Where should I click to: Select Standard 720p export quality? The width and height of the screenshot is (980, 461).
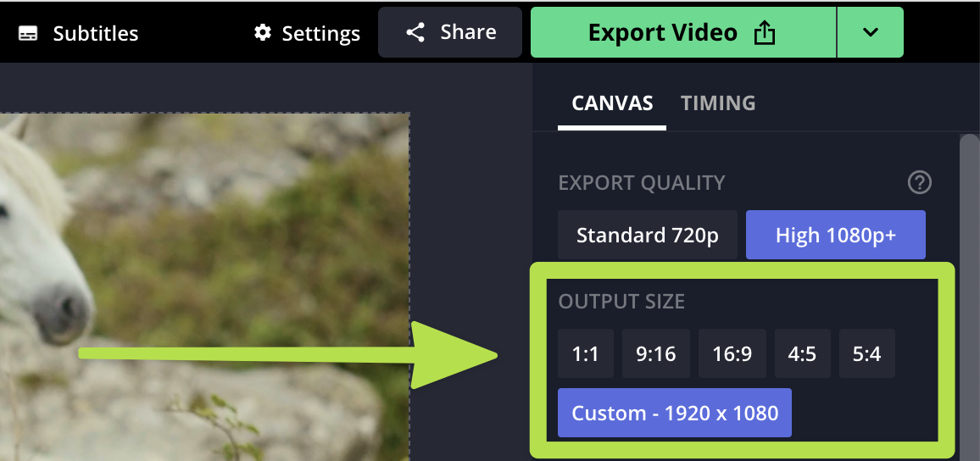tap(647, 235)
